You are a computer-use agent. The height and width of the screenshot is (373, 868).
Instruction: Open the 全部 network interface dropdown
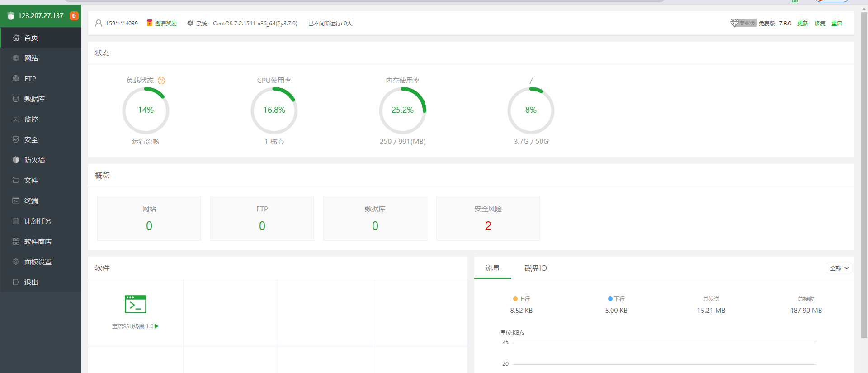pyautogui.click(x=839, y=268)
